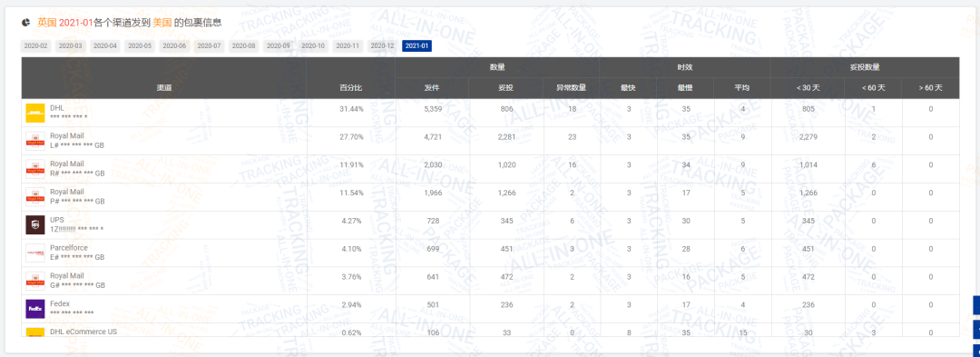Screen dimensions: 980x357
Task: Click the > 60 天 column header
Action: pyautogui.click(x=931, y=88)
